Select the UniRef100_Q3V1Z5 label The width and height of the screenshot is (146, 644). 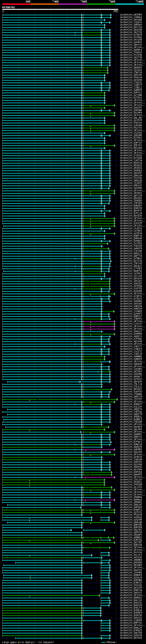coord(131,223)
